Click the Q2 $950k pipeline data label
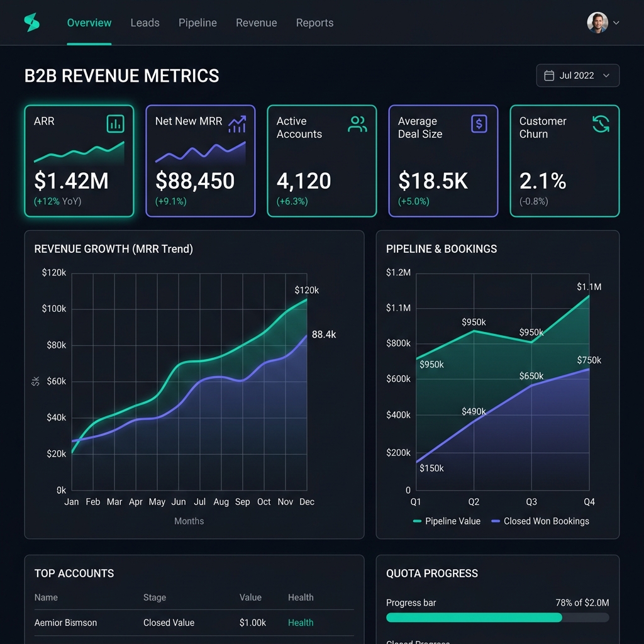This screenshot has height=644, width=644. click(474, 322)
